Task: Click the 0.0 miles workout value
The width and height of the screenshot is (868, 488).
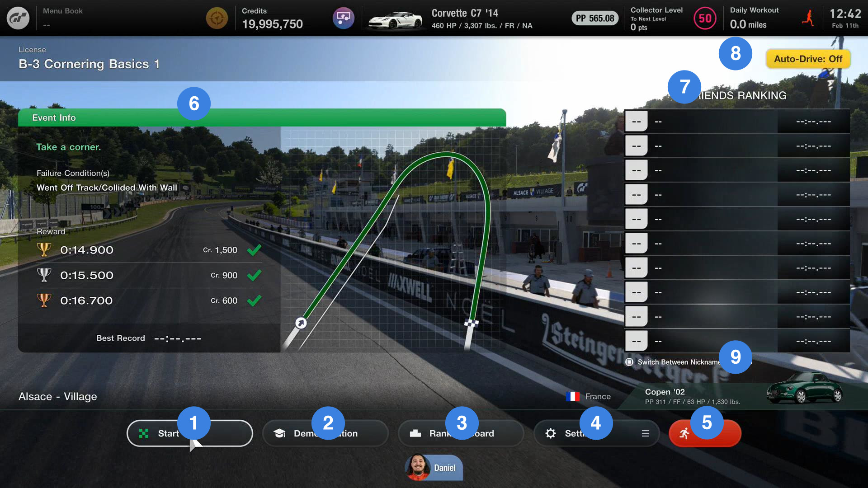Action: click(748, 24)
